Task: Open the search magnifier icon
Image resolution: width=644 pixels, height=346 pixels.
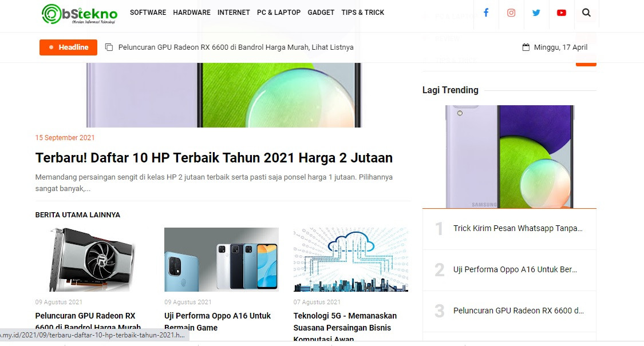Action: click(x=587, y=13)
